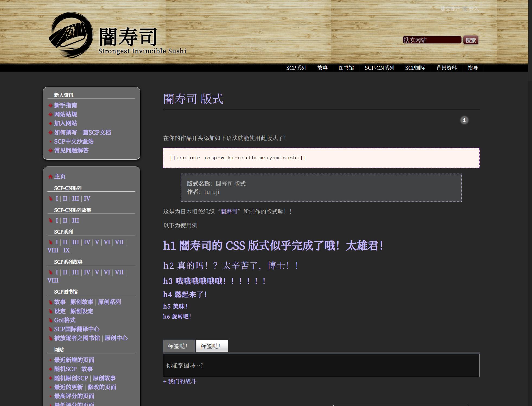
Task: Open the 背景资料 top menu dropdown
Action: point(446,68)
